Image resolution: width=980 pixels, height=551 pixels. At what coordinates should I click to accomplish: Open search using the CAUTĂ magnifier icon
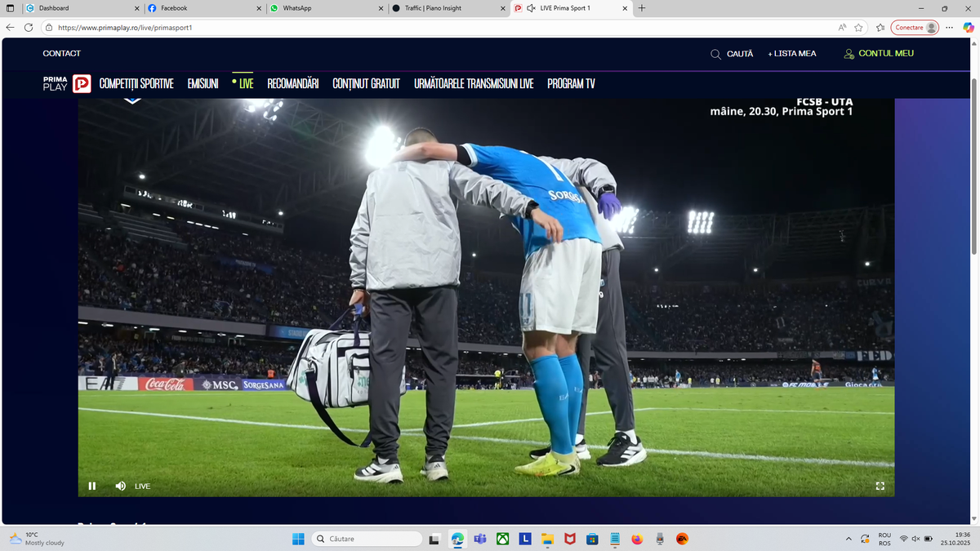[x=715, y=54]
